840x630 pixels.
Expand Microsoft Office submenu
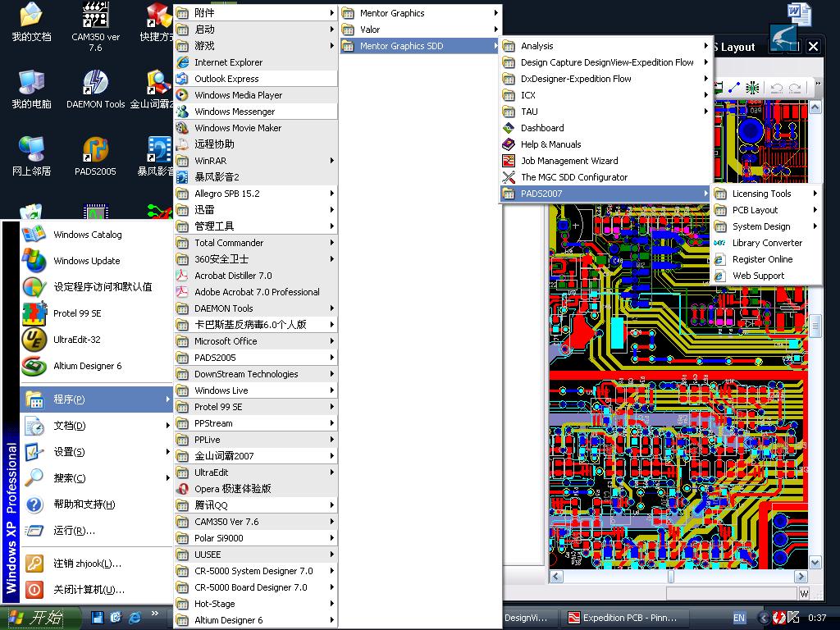coord(256,341)
